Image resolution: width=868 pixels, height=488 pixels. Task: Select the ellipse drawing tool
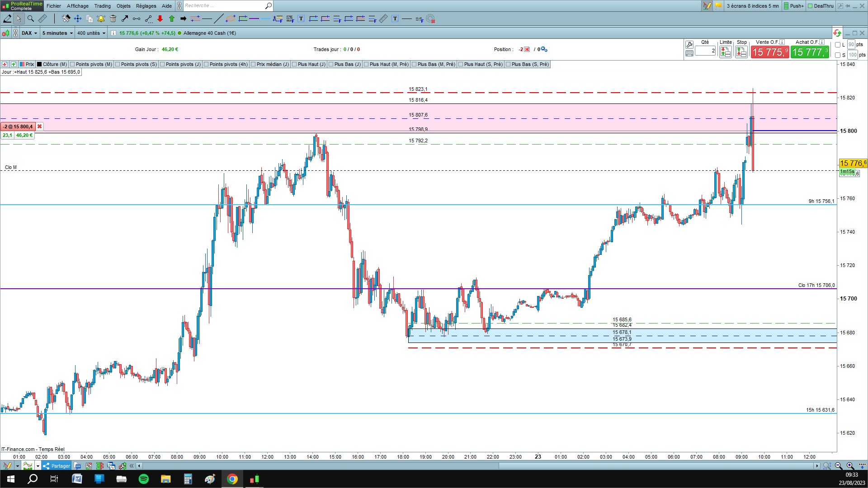[231, 19]
